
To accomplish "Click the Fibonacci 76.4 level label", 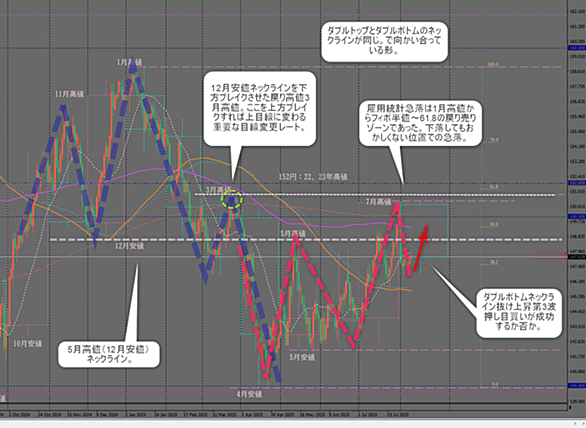I will [x=494, y=141].
